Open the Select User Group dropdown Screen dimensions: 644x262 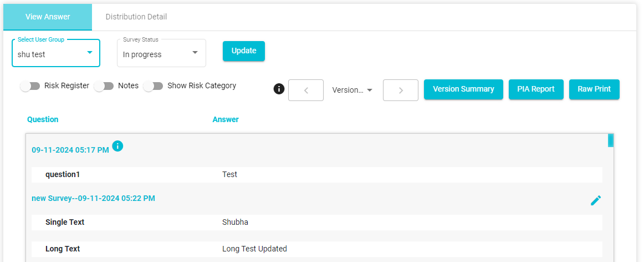56,53
